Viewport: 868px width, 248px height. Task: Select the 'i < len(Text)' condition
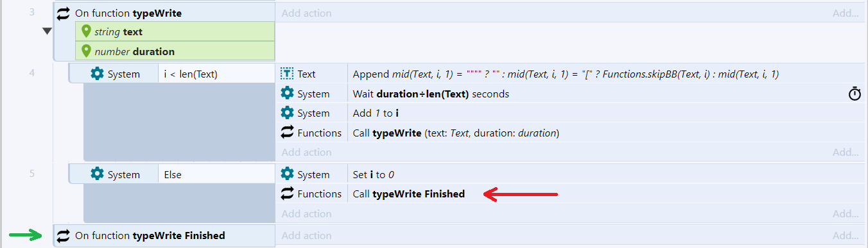point(217,74)
